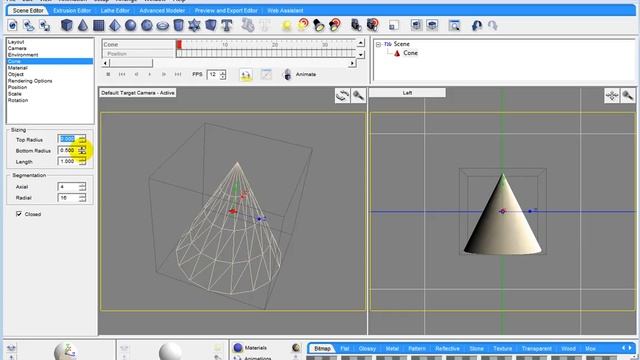
Task: Open the Default Target Camera viewport menu
Action: point(138,93)
